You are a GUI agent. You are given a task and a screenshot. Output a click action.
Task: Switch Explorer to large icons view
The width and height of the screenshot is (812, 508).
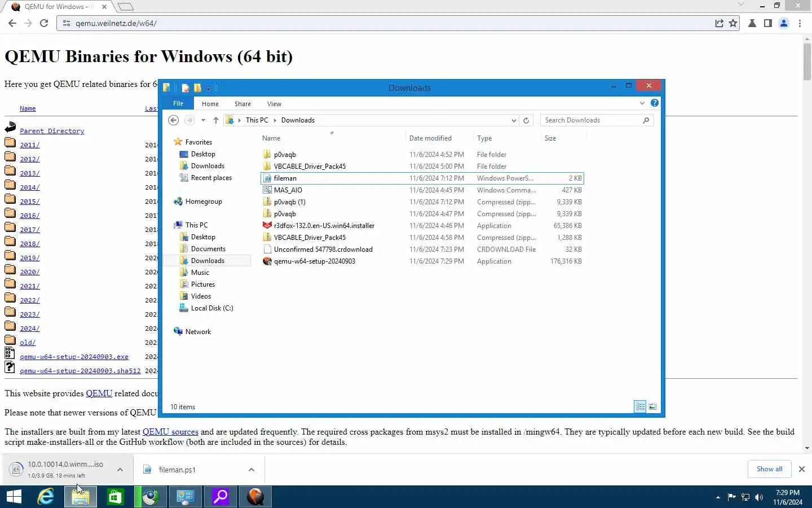(652, 406)
